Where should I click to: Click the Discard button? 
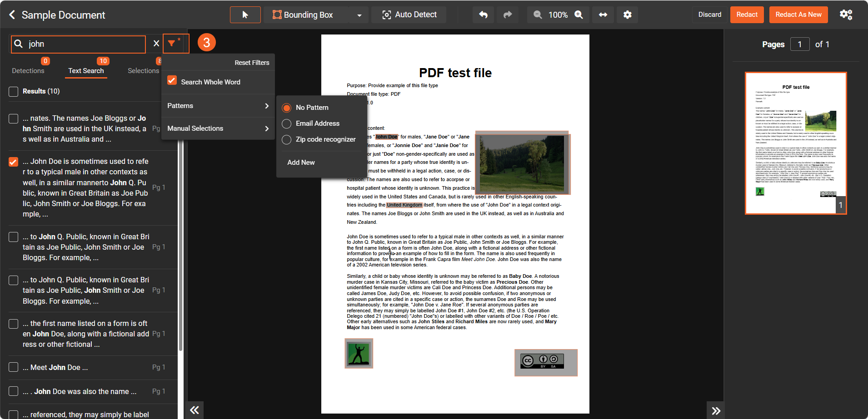[709, 15]
